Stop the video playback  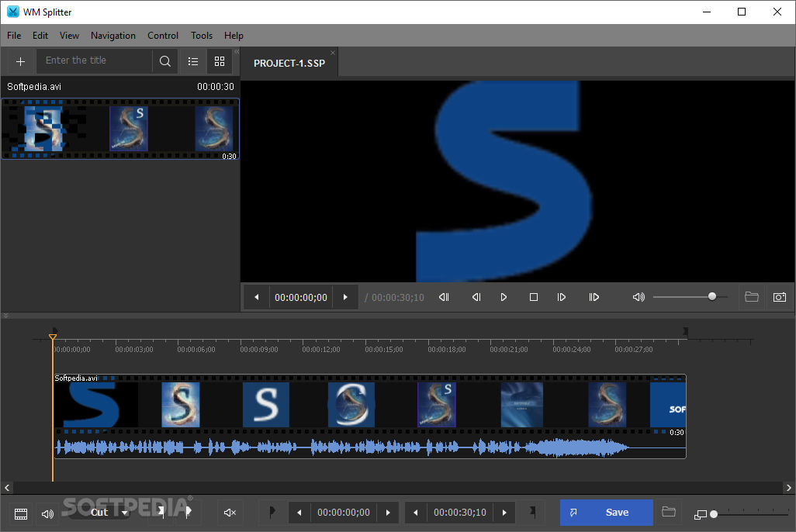tap(534, 298)
